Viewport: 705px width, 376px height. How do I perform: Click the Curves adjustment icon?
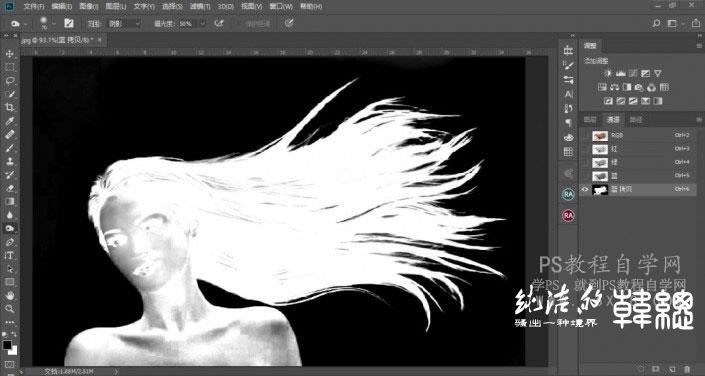633,73
